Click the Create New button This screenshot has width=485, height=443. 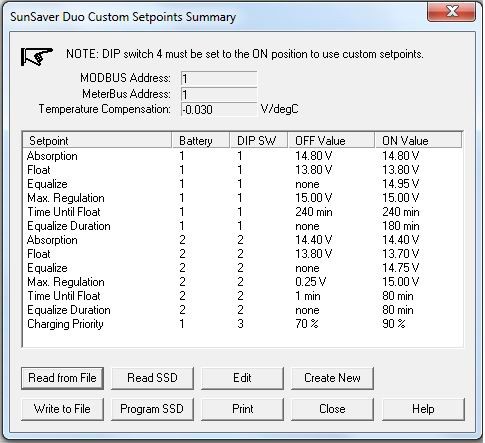coord(332,378)
